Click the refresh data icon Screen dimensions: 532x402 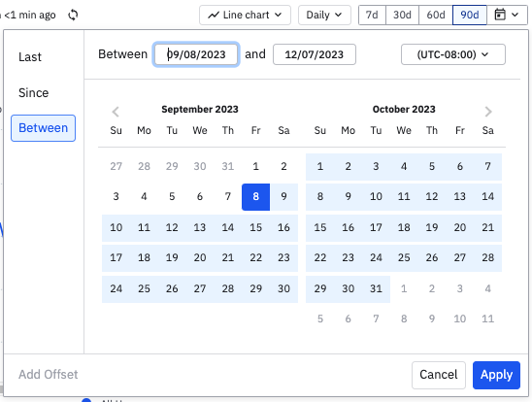73,15
